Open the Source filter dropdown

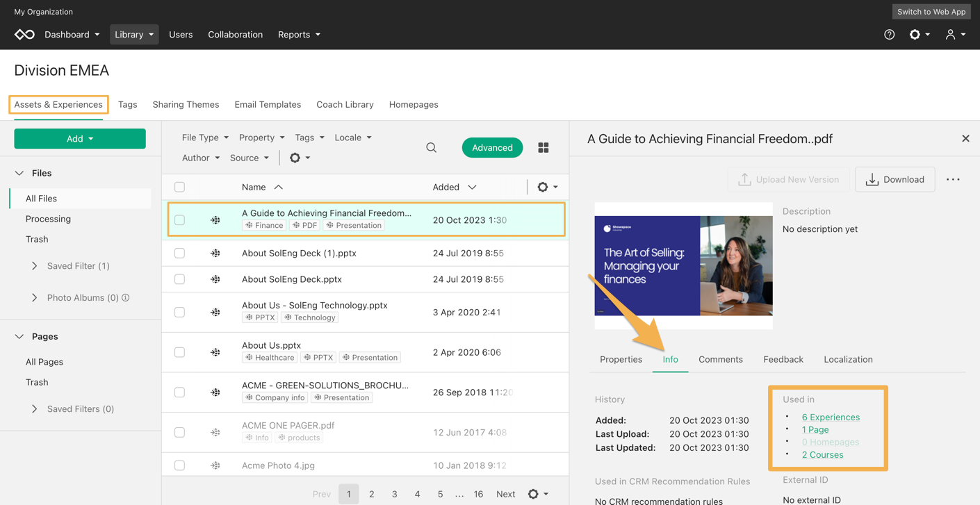[250, 158]
